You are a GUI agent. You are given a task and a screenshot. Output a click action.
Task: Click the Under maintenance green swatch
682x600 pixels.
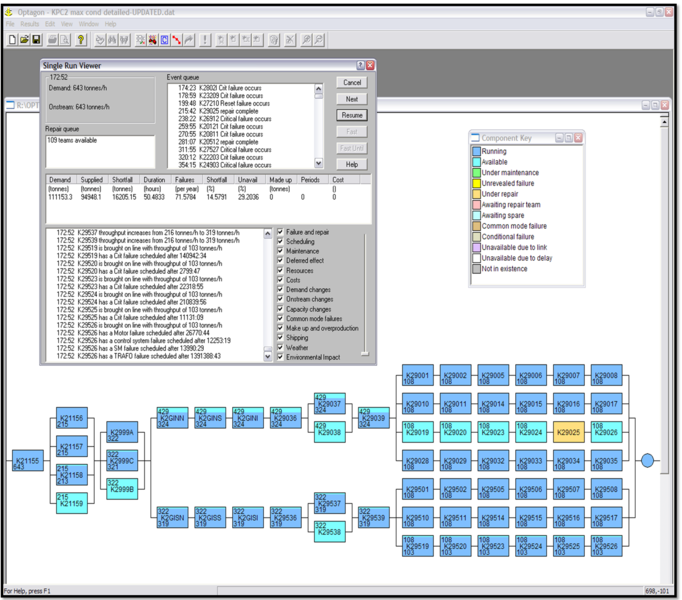(476, 172)
